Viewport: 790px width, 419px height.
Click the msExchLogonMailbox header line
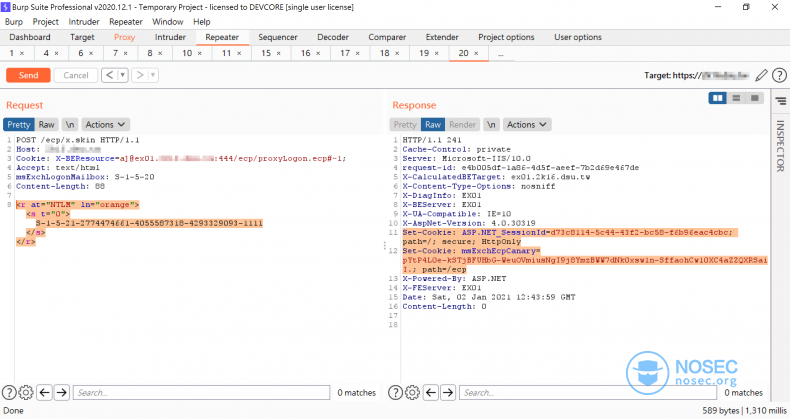point(85,177)
